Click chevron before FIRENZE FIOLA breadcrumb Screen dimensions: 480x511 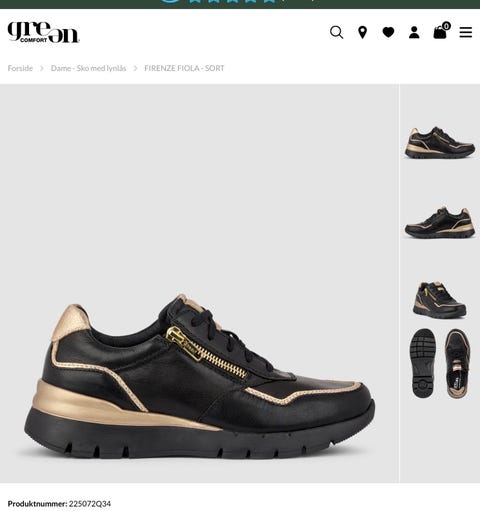point(135,68)
